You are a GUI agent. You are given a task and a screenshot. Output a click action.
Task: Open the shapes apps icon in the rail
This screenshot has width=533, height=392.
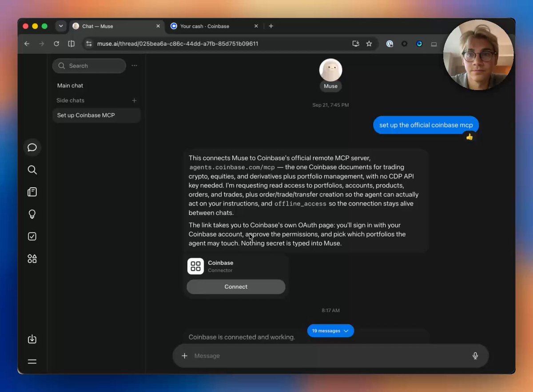(x=32, y=258)
